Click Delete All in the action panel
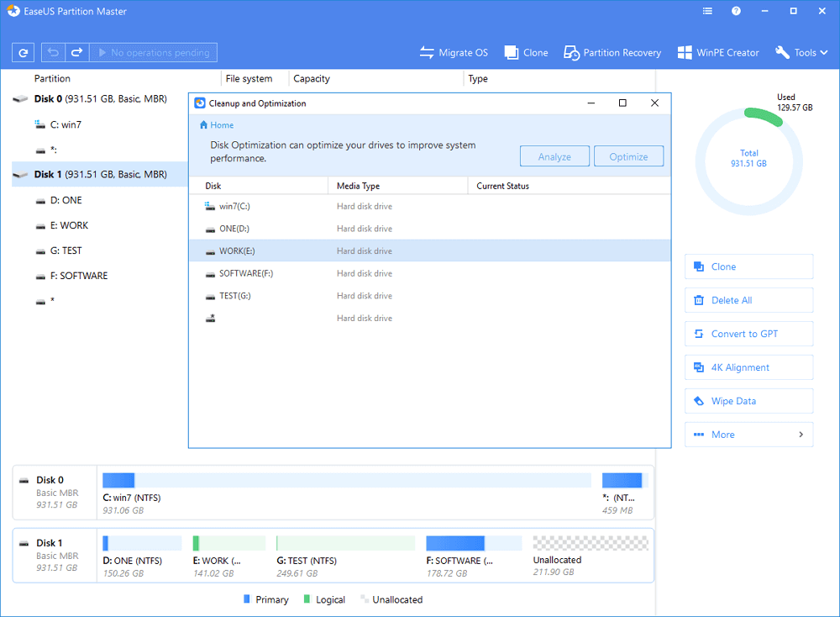The width and height of the screenshot is (840, 617). [x=749, y=300]
